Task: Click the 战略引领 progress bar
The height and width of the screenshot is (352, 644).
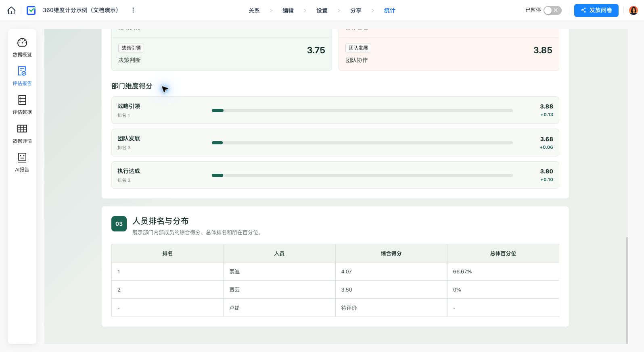Action: [362, 110]
